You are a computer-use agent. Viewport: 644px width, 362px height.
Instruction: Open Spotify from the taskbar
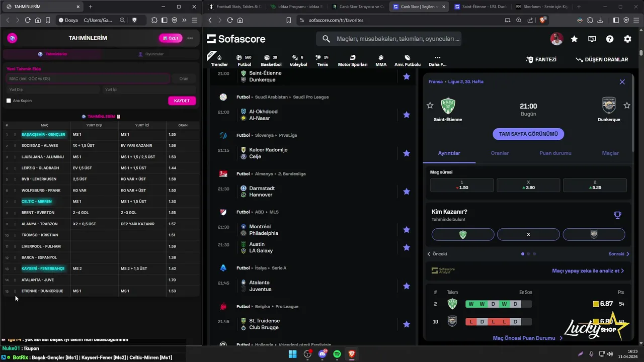tap(337, 354)
